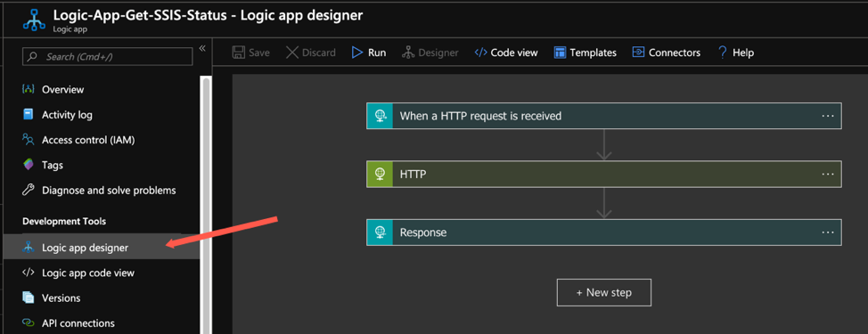This screenshot has width=868, height=334.
Task: Click the Templates label in the toolbar
Action: click(x=594, y=53)
